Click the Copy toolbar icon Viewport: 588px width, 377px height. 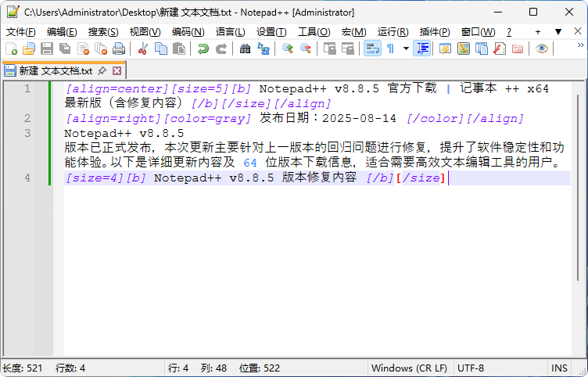coord(161,48)
